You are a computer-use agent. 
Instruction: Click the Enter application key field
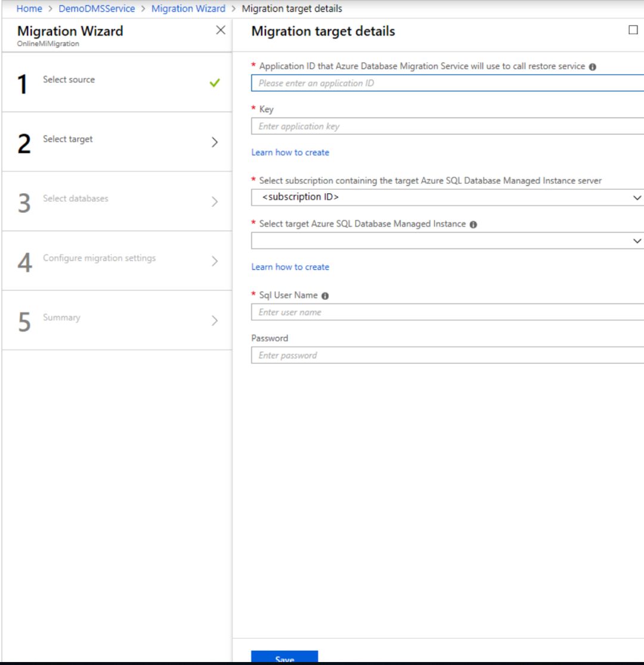(x=447, y=126)
